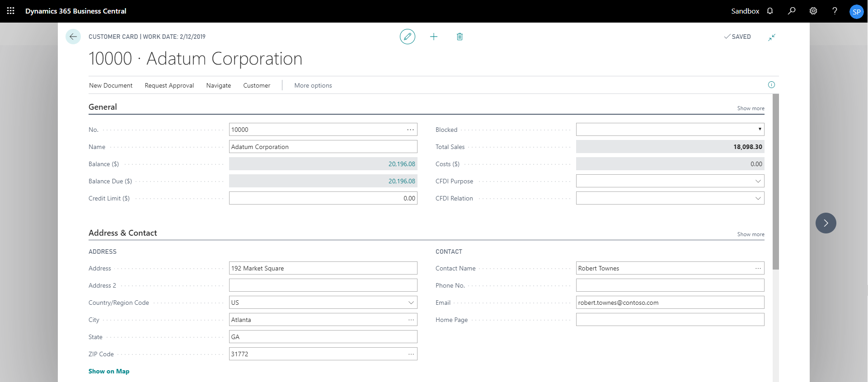The width and height of the screenshot is (868, 382).
Task: Collapse the page using the arrows icon
Action: pos(771,37)
